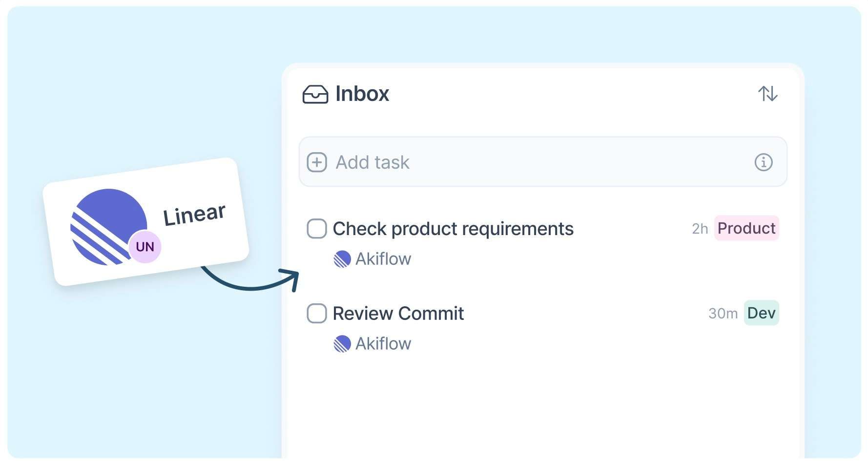The image size is (868, 476).
Task: Focus the Add task input field
Action: [x=543, y=162]
